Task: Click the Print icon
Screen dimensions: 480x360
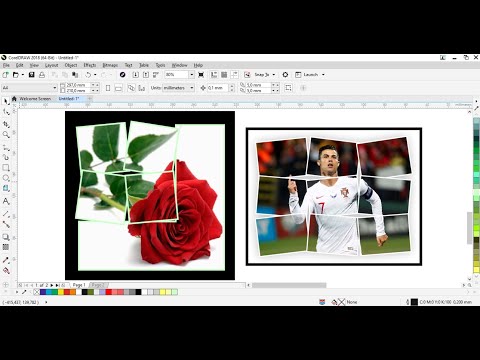Action: (x=42, y=75)
